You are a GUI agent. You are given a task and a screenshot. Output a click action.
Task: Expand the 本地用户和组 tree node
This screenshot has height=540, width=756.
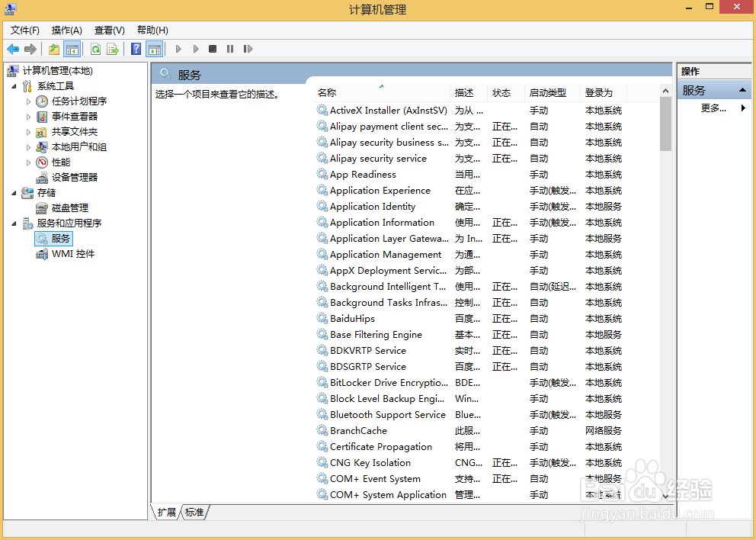[x=28, y=147]
